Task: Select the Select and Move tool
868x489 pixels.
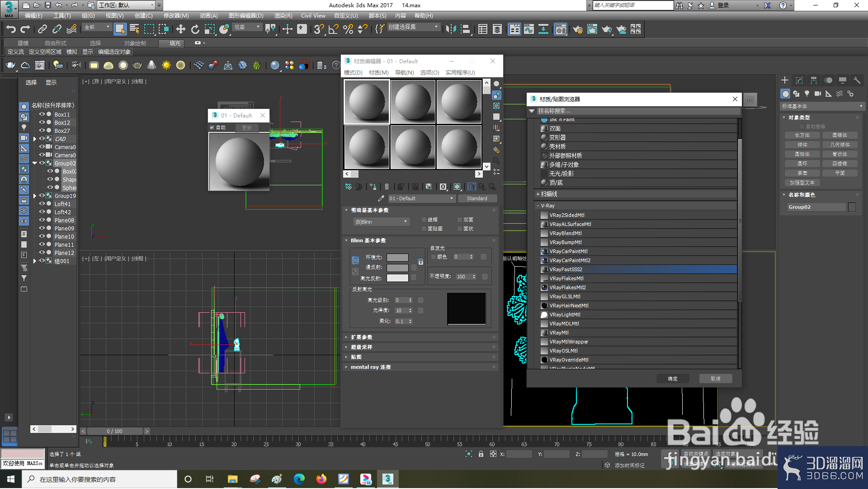Action: (181, 29)
